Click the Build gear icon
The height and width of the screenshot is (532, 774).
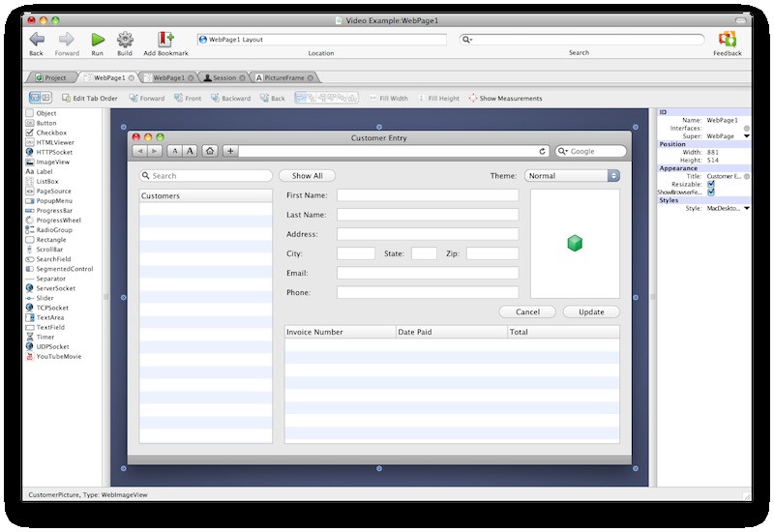(x=125, y=40)
